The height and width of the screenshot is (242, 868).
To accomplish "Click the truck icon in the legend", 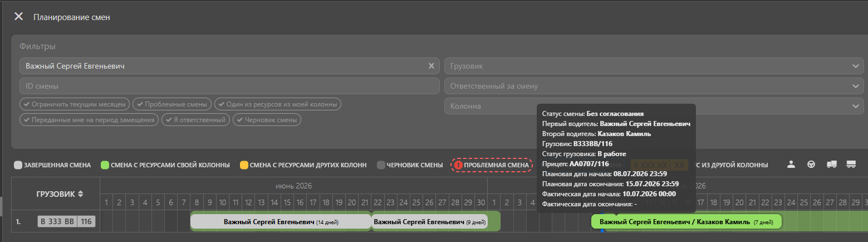I will click(x=832, y=164).
